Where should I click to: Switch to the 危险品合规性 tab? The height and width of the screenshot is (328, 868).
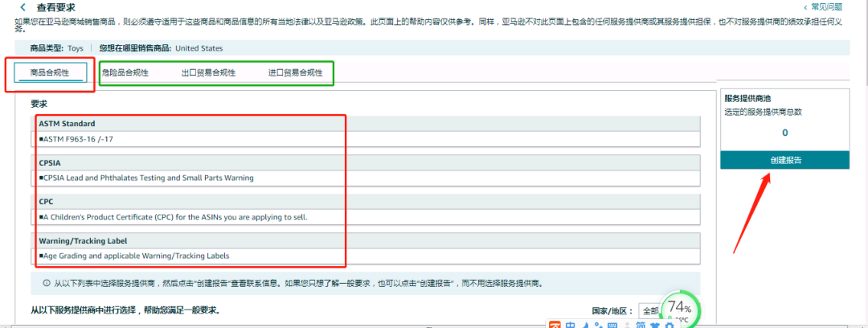pyautogui.click(x=125, y=73)
